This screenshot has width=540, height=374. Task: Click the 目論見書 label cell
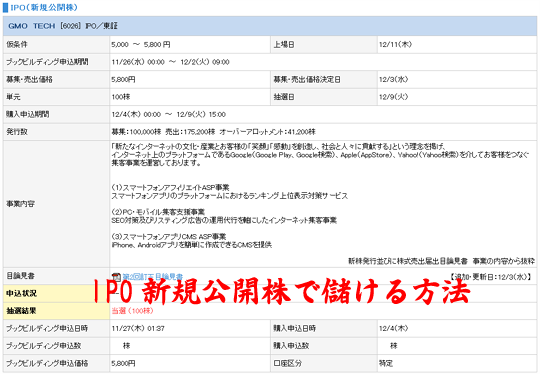56,276
